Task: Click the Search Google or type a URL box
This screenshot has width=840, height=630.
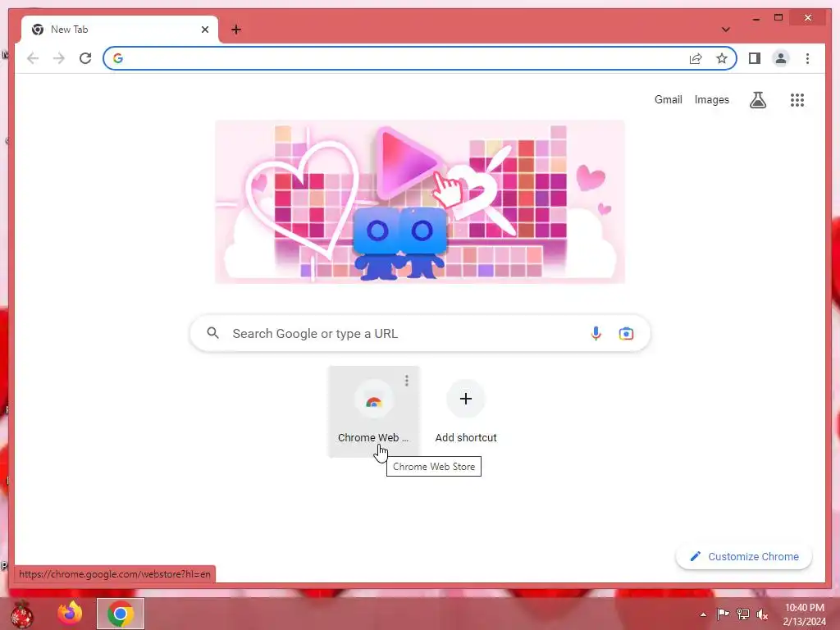Action: [420, 333]
